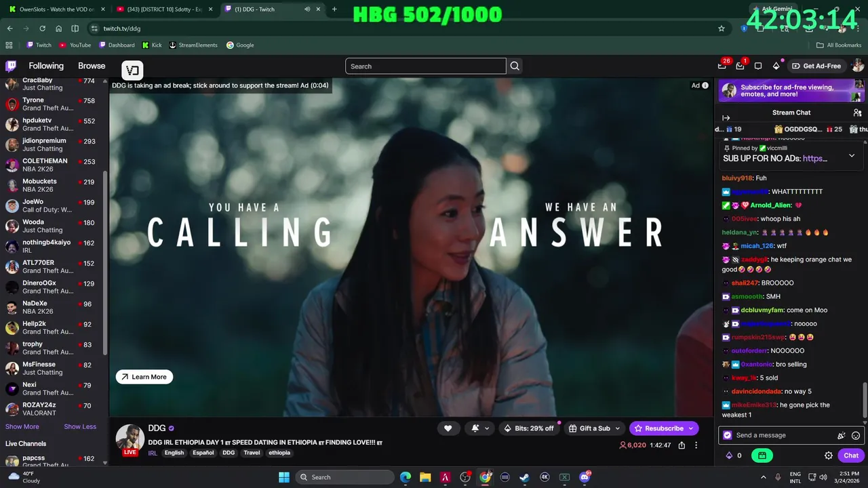Click the Get Ad-Free button
Viewport: 868px width, 488px height.
(x=816, y=66)
